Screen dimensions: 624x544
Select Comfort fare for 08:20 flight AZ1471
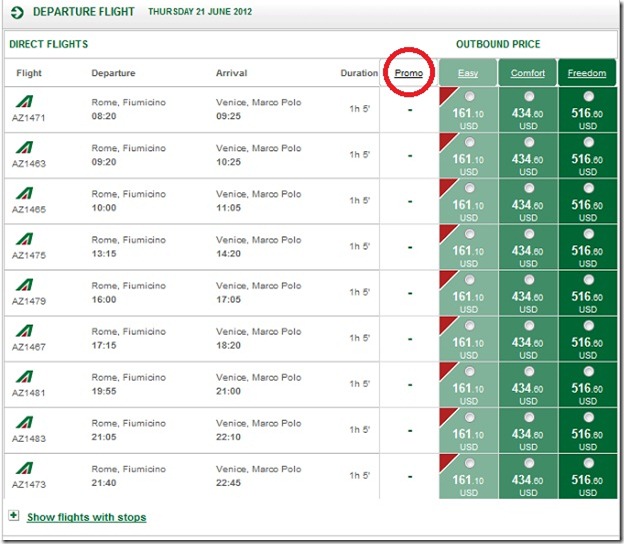529,96
